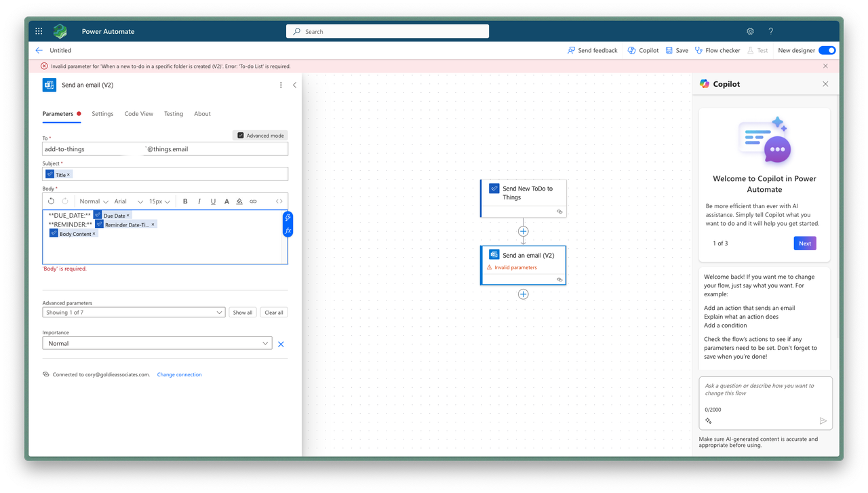
Task: Open the About tab
Action: tap(202, 114)
